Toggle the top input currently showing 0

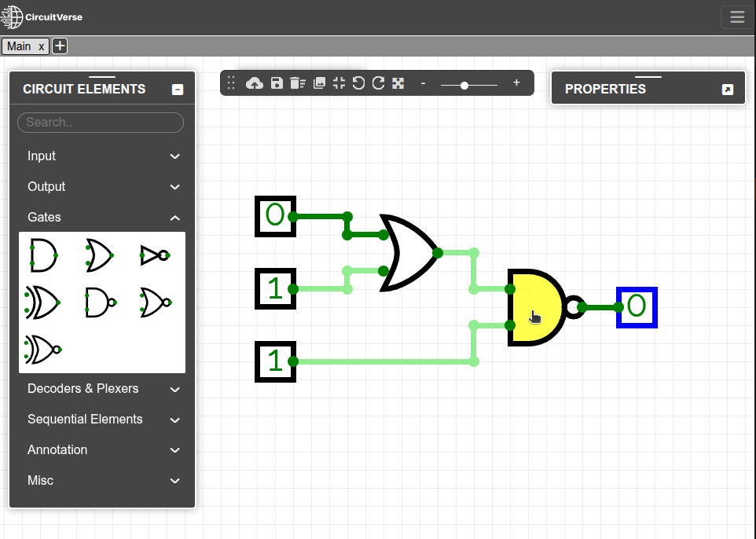point(274,216)
